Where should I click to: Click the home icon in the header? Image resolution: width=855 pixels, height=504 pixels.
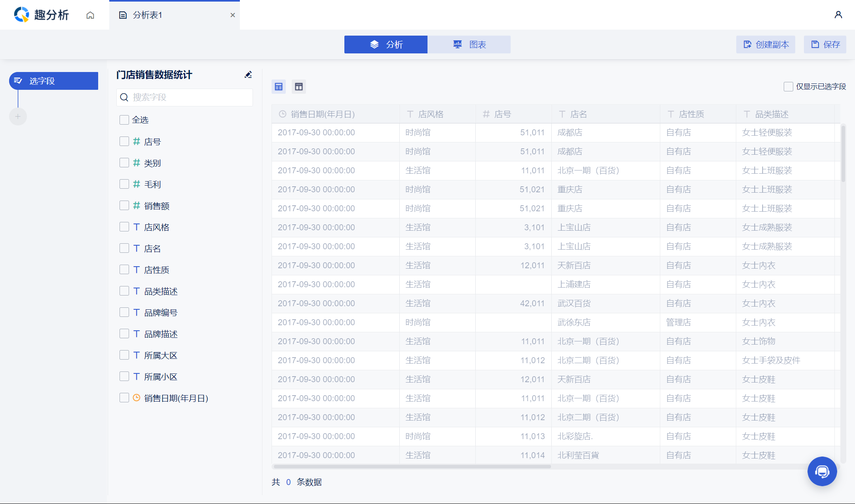[x=90, y=15]
